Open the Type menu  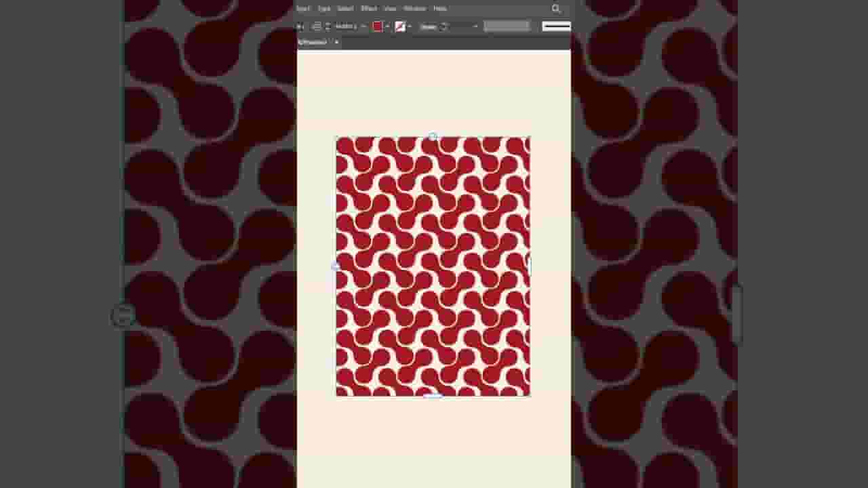coord(324,9)
